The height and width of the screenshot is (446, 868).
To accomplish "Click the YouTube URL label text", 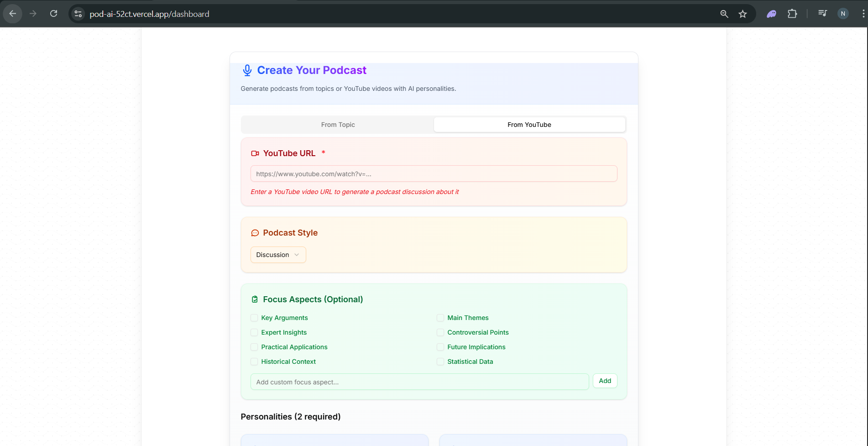I will (289, 153).
